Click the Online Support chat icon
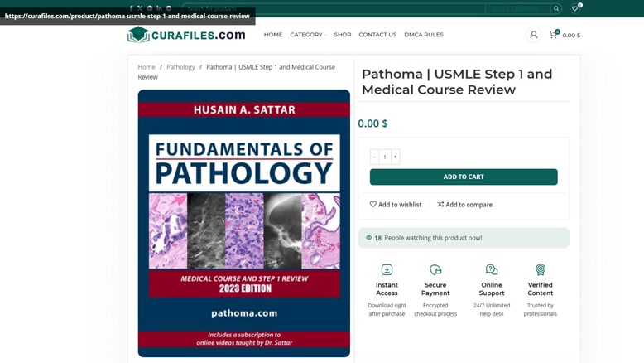The width and height of the screenshot is (644, 363). coord(491,269)
